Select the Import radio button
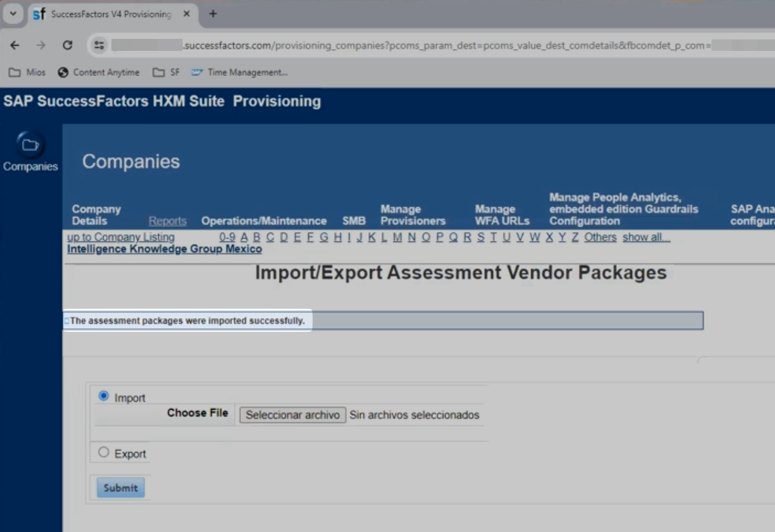The height and width of the screenshot is (532, 775). click(x=103, y=396)
